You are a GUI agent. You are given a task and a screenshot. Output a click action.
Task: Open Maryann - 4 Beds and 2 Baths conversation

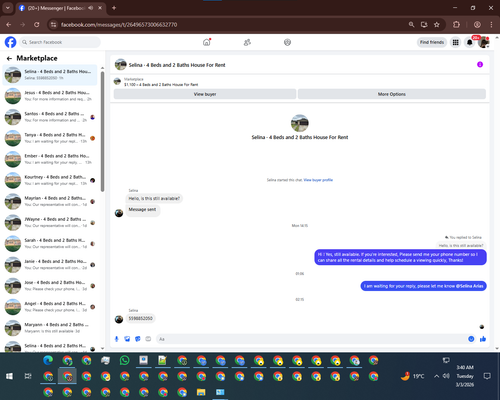(50, 328)
